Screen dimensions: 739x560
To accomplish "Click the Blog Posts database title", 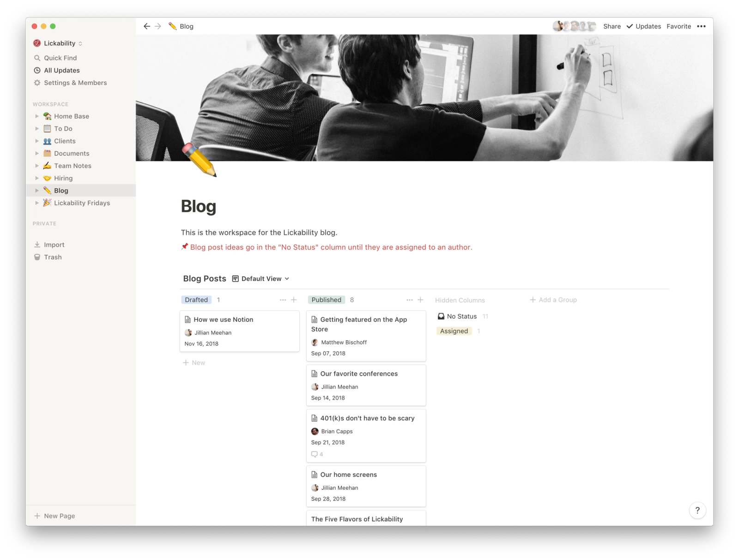I will pos(205,279).
